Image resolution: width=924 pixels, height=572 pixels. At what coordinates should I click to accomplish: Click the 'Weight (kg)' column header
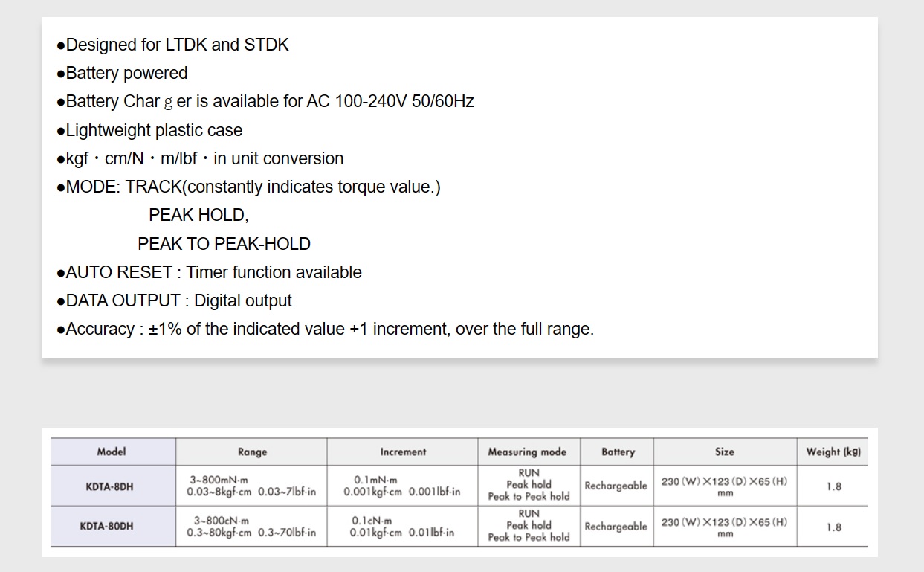coord(833,452)
